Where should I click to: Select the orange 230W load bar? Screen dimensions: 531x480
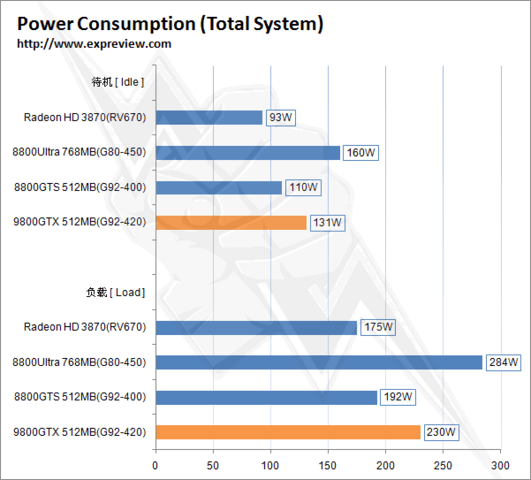288,432
